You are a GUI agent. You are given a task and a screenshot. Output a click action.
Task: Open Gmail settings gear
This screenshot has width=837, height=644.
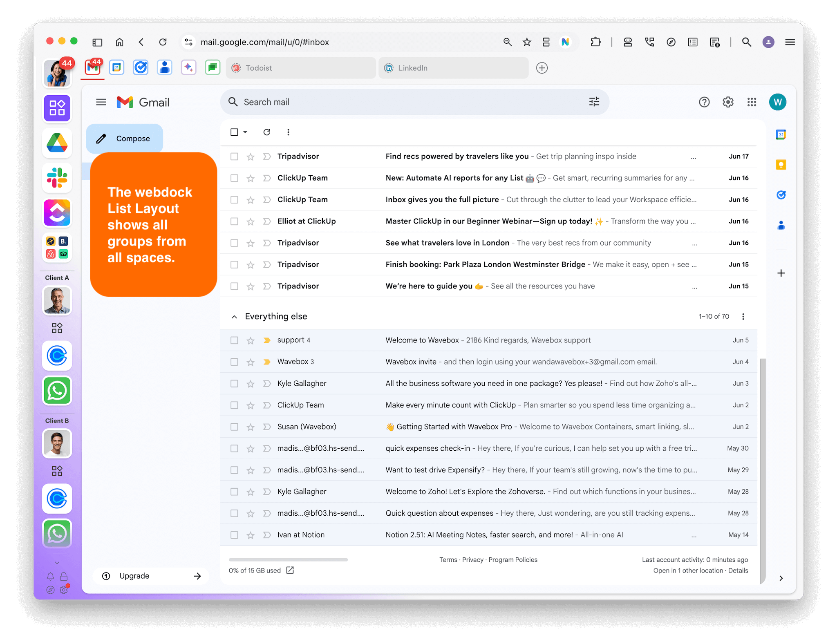pyautogui.click(x=728, y=102)
